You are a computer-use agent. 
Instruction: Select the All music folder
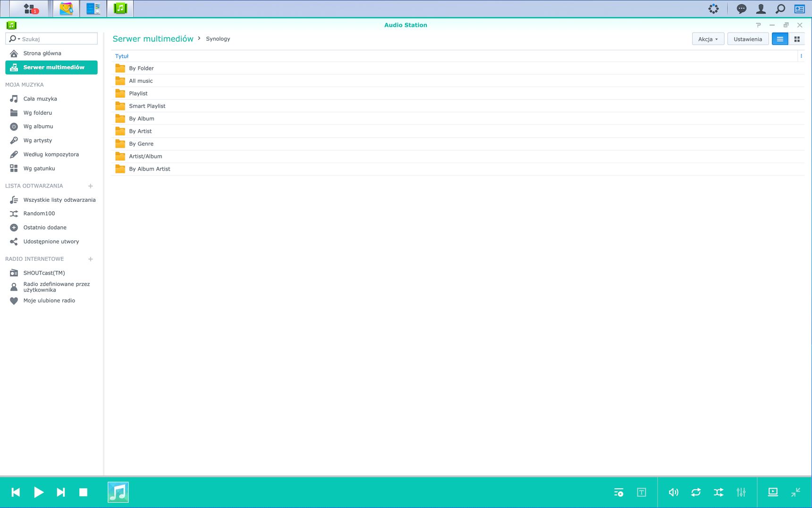(x=457, y=81)
